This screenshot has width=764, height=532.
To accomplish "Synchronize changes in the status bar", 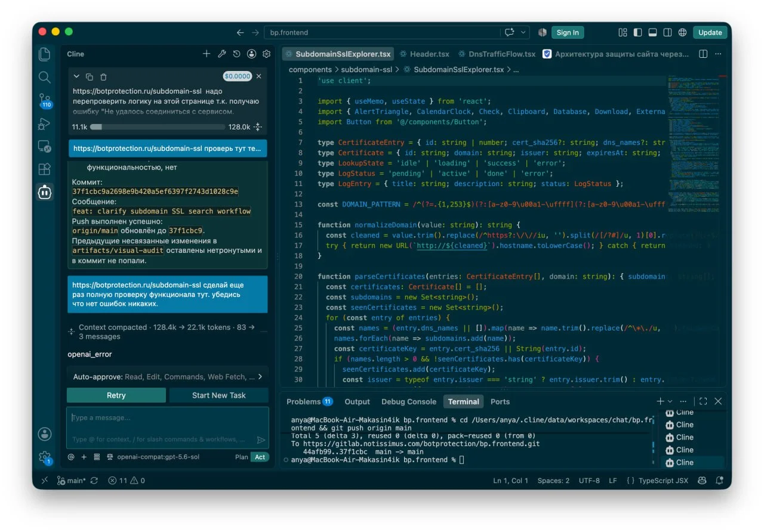I will tap(94, 481).
